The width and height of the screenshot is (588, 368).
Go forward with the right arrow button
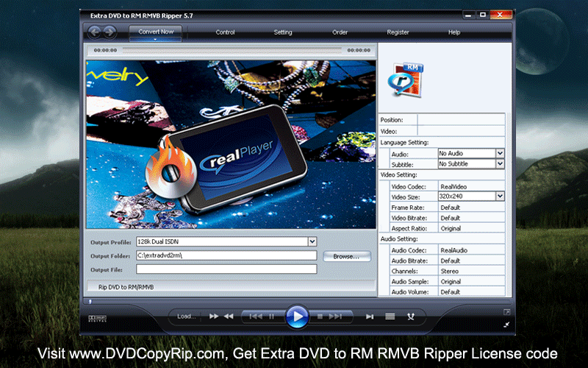coord(110,32)
